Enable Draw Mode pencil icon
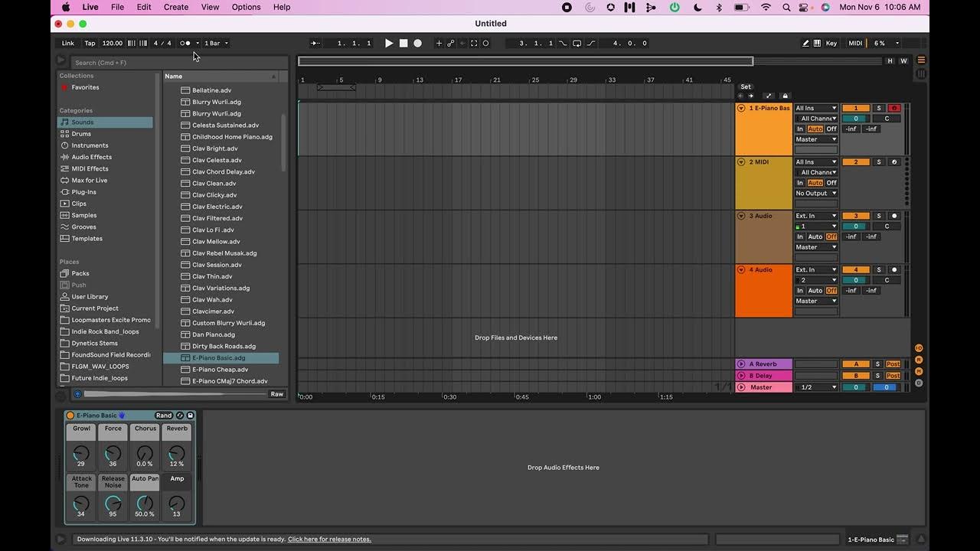The image size is (980, 551). pos(805,44)
